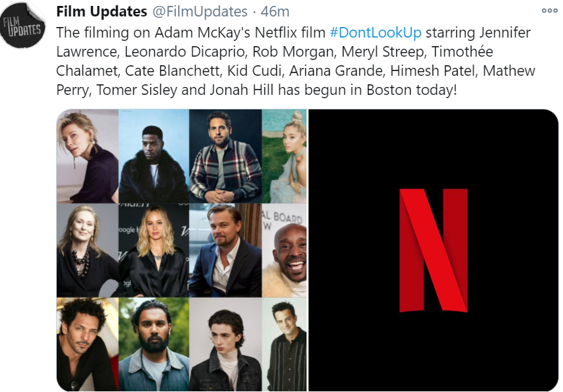
Task: Select photo of woman with high bun on grass
Action: 284,156
